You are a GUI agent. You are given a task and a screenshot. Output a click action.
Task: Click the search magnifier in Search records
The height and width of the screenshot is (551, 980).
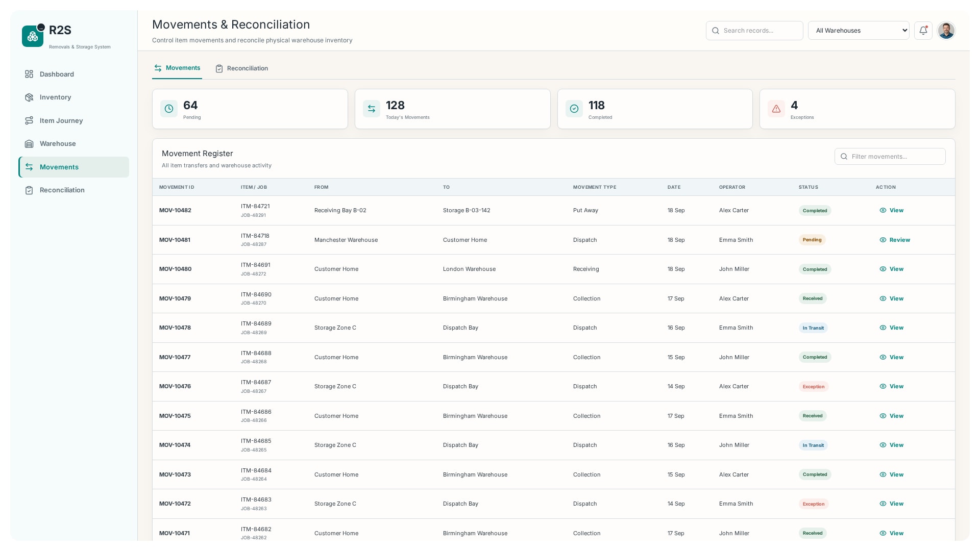pyautogui.click(x=716, y=31)
